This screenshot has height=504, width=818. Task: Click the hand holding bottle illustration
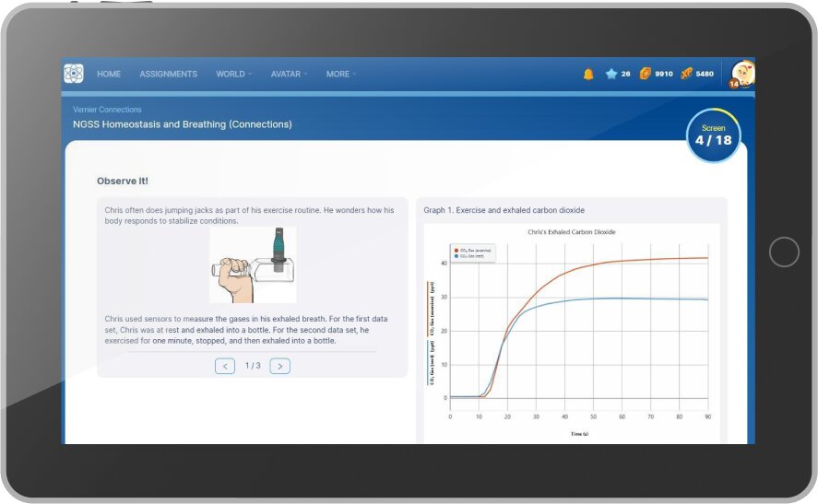252,265
